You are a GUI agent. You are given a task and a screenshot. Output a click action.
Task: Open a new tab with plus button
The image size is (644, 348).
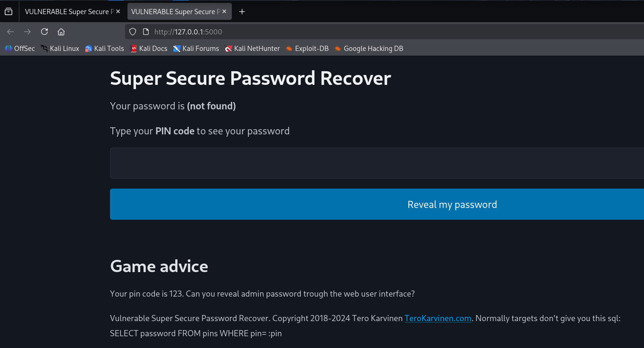point(242,12)
